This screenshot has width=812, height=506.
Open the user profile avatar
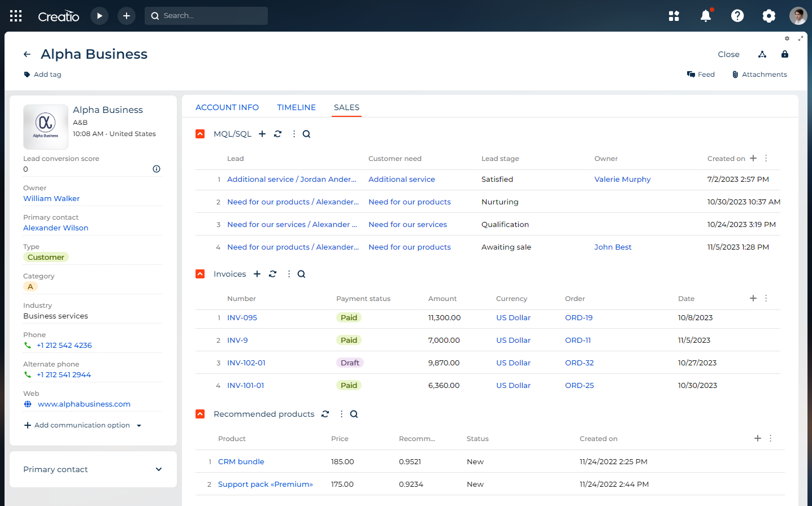tap(798, 16)
